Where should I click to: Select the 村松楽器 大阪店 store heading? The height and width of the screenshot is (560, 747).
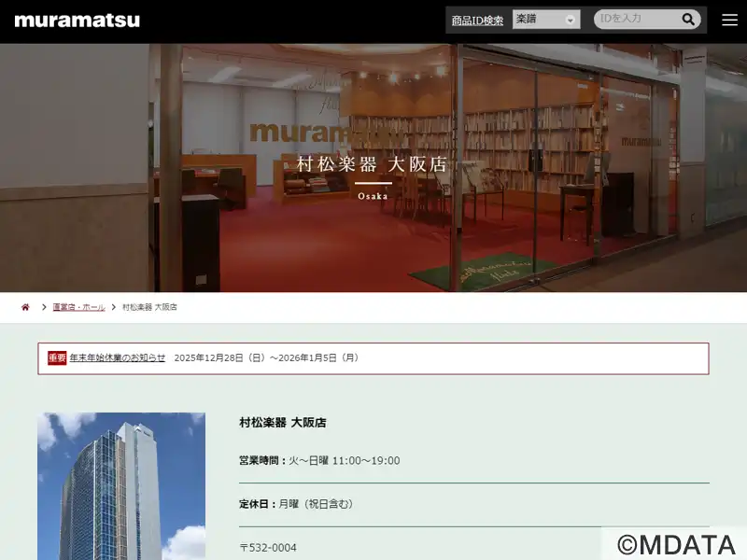(283, 423)
